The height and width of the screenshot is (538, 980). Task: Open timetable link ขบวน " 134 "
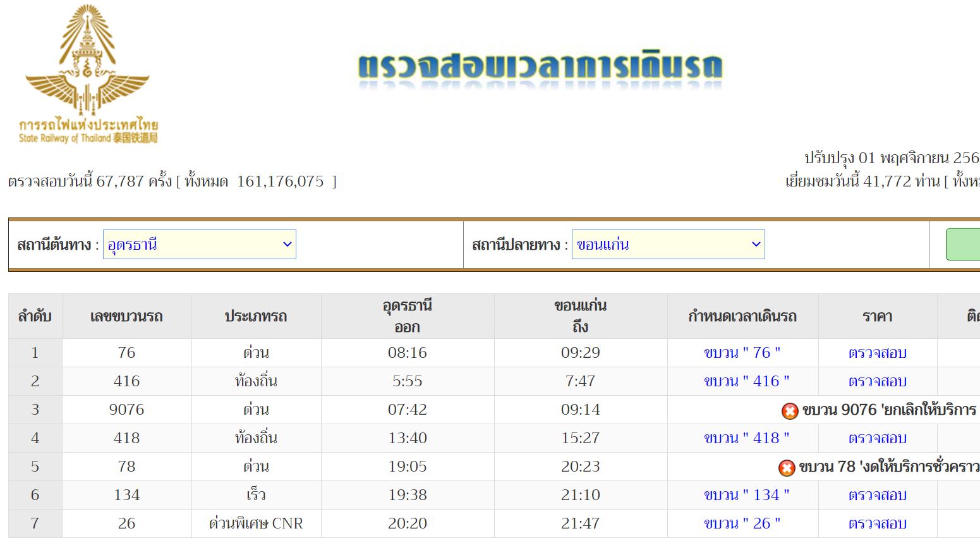click(x=747, y=495)
